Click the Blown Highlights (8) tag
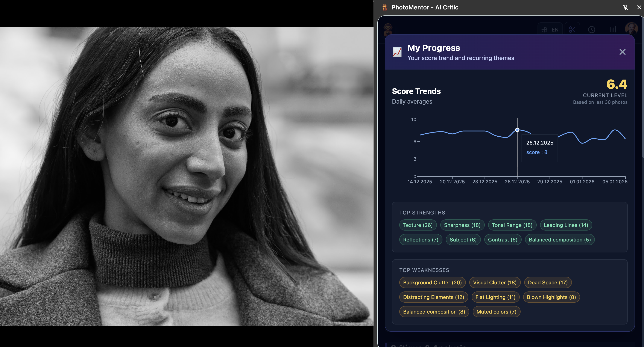 pyautogui.click(x=551, y=297)
